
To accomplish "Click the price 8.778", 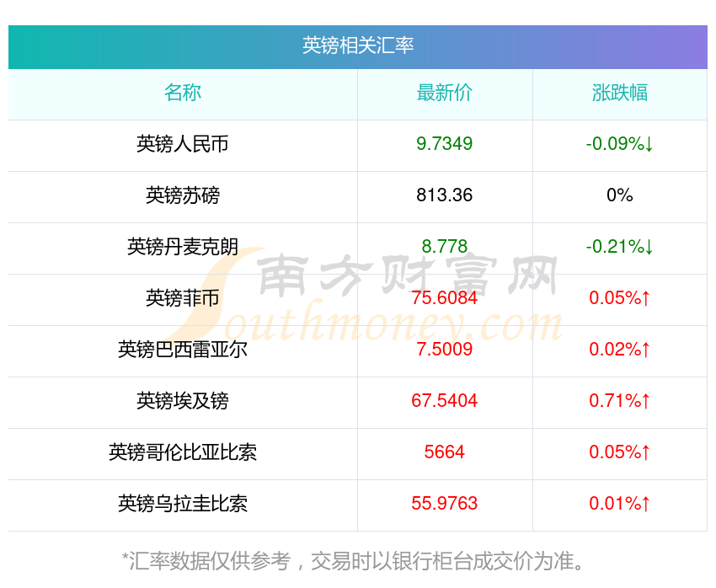I will (444, 247).
